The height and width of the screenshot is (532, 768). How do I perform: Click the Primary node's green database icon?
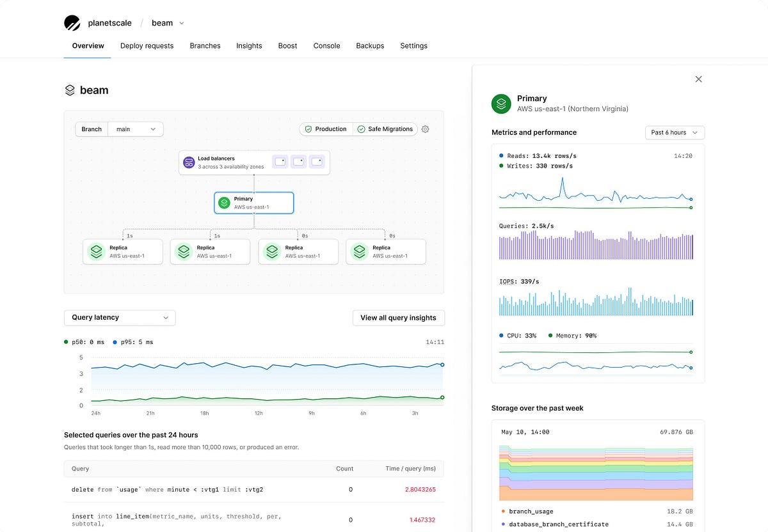click(224, 202)
